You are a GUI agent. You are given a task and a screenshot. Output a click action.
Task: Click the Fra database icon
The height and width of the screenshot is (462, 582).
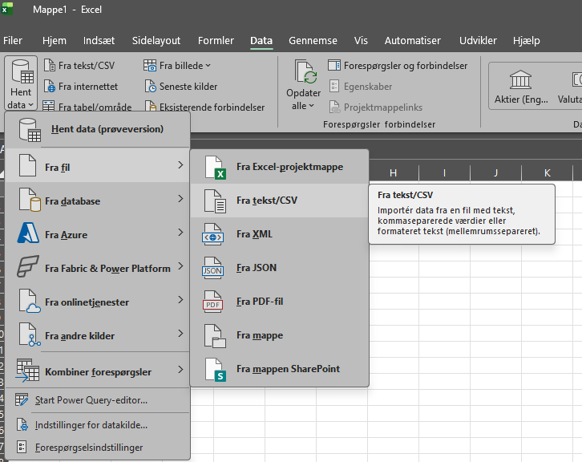tap(29, 200)
